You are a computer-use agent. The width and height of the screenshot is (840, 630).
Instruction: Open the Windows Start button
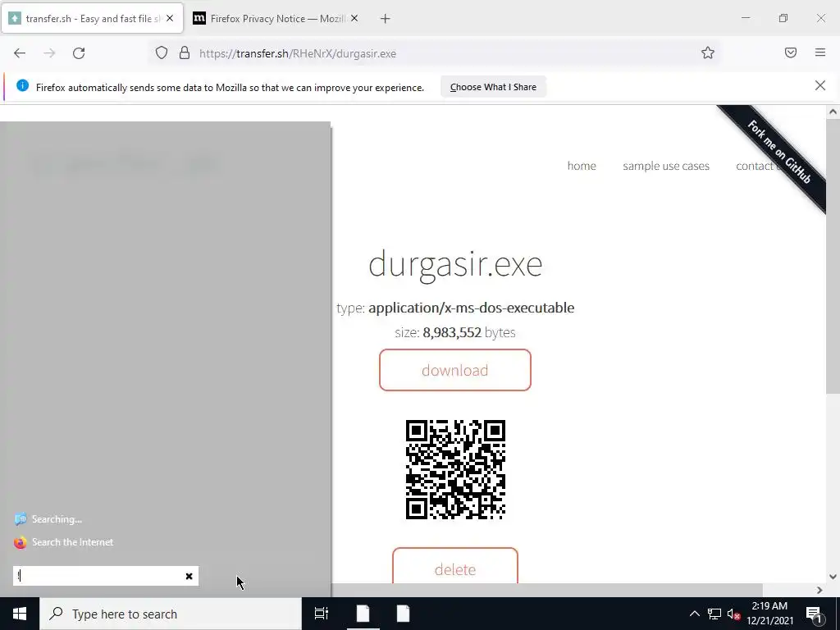pos(20,614)
